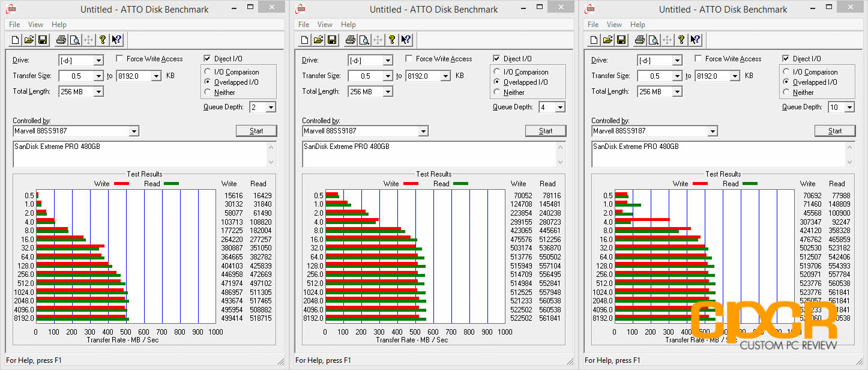The width and height of the screenshot is (868, 370).
Task: Click the Open folder icon in the queue depth 2 window
Action: pyautogui.click(x=29, y=40)
